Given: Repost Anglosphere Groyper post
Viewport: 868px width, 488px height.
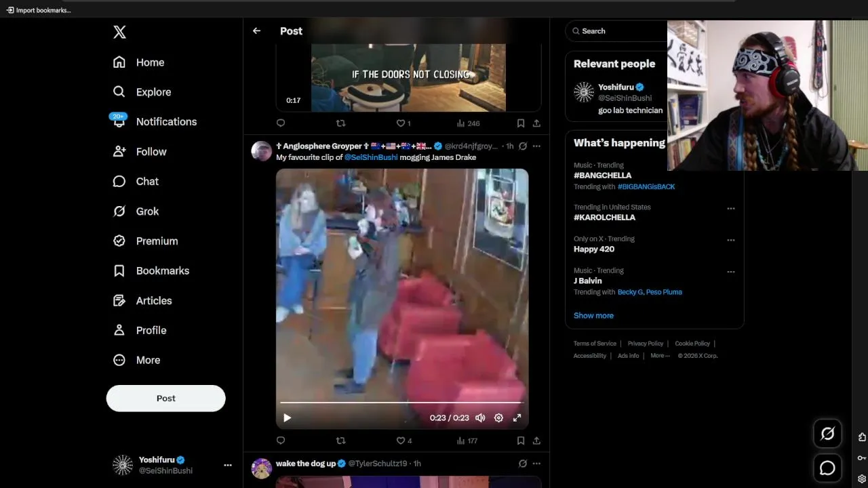Looking at the screenshot, I should tap(341, 441).
